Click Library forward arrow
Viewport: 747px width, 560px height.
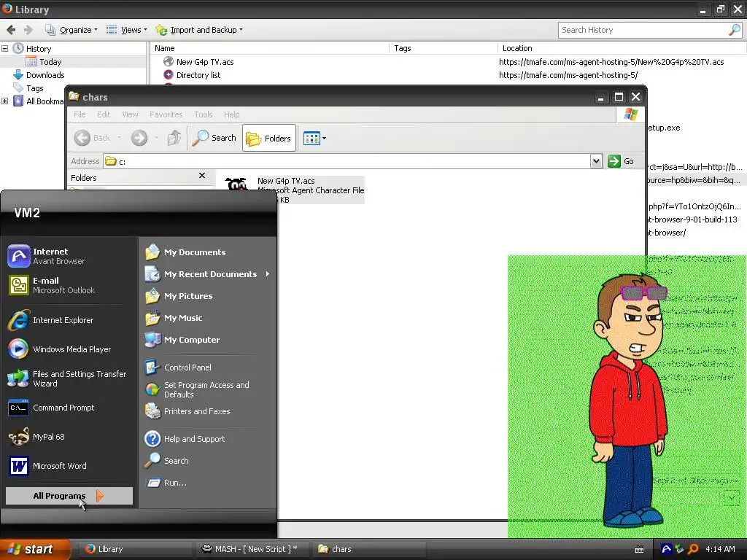[28, 30]
